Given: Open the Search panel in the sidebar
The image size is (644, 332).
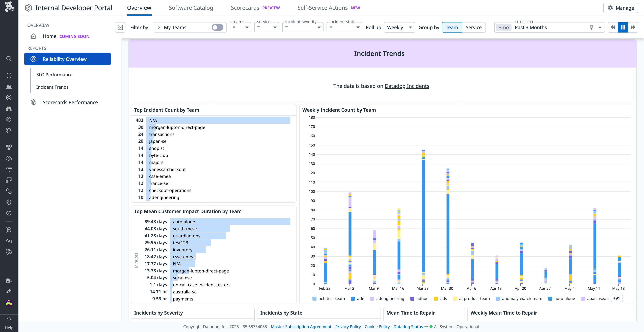Looking at the screenshot, I should click(9, 59).
